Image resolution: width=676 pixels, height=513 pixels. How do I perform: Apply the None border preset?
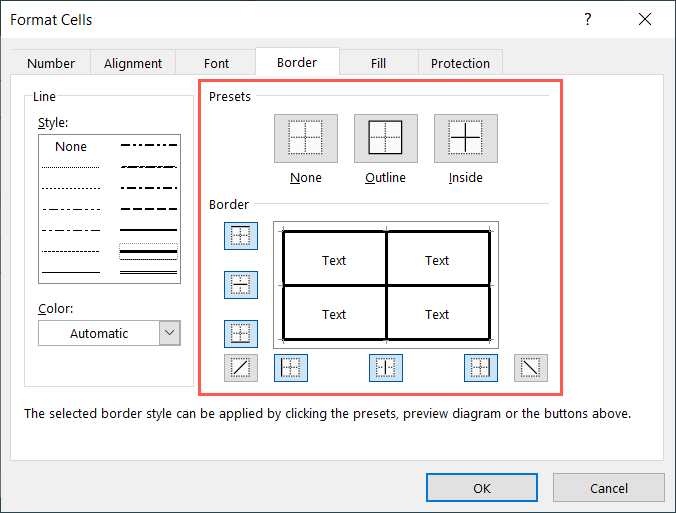click(x=306, y=139)
